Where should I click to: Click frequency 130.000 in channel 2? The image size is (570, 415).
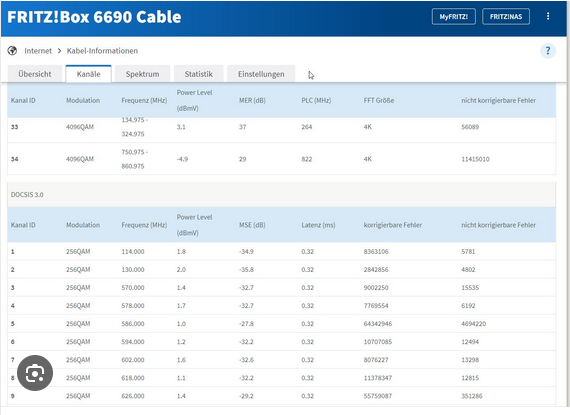(133, 270)
